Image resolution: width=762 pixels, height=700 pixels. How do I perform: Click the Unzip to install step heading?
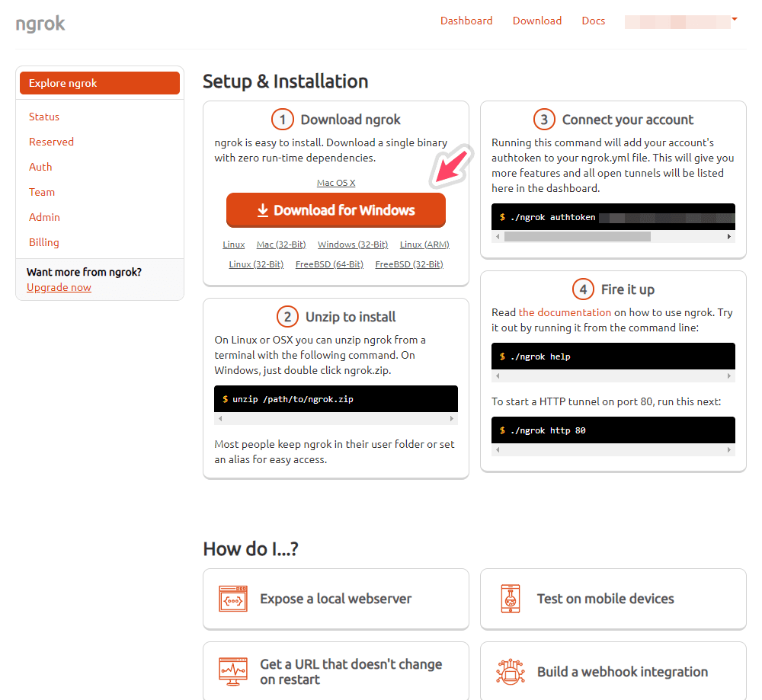coord(351,317)
